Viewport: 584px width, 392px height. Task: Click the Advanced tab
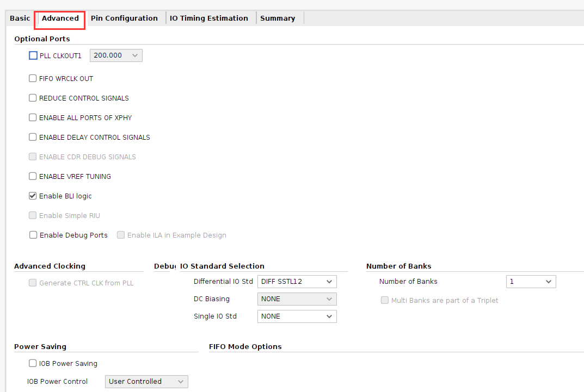pyautogui.click(x=60, y=18)
